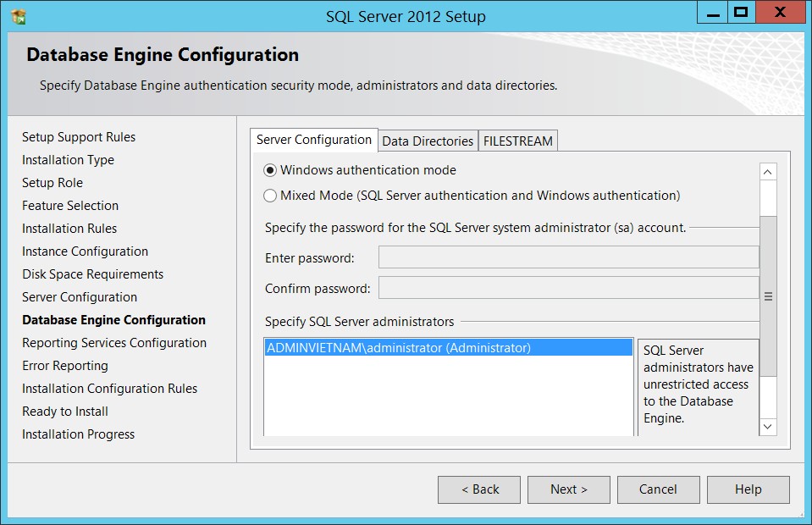
Task: Click Installation Progress step
Action: point(78,434)
